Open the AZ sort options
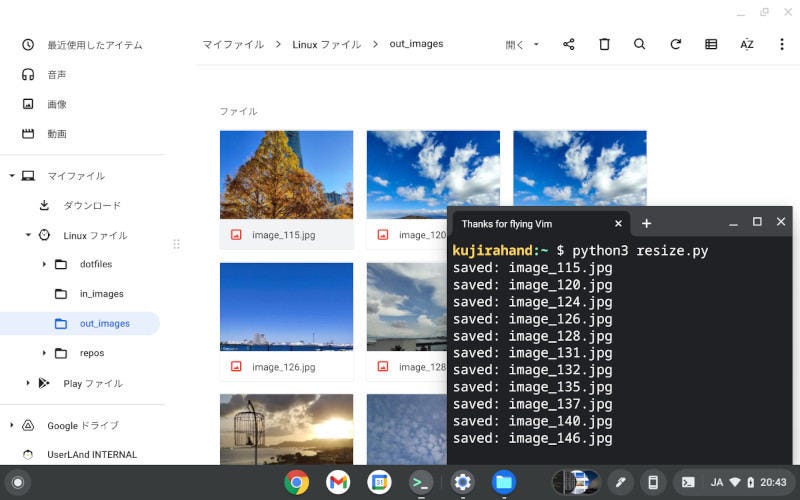The image size is (800, 500). [x=746, y=44]
